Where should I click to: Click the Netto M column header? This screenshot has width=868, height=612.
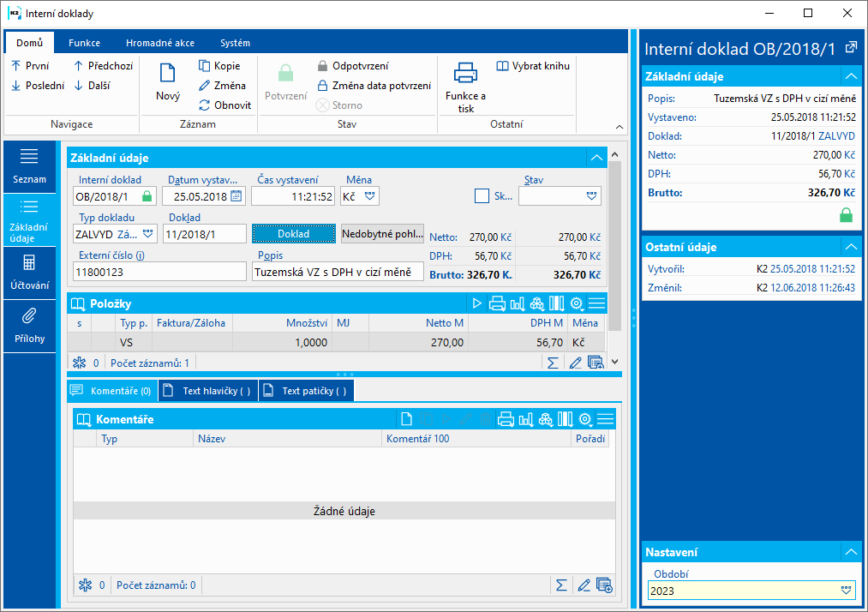click(x=418, y=323)
